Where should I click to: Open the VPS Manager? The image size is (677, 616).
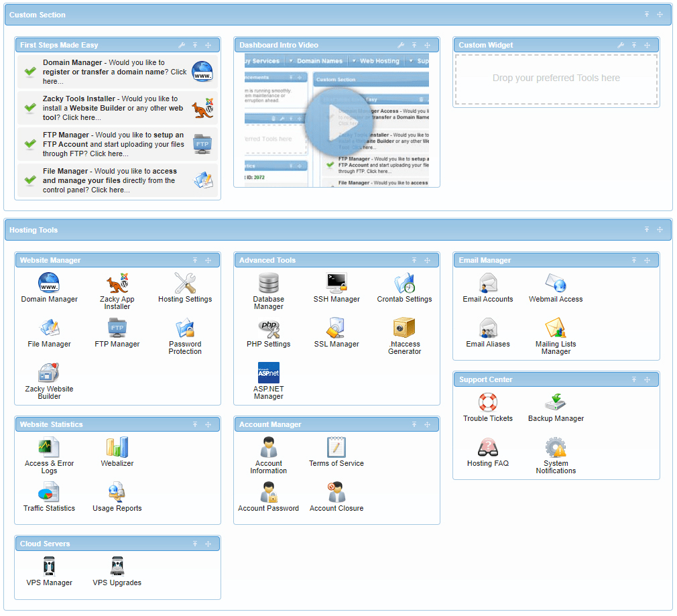tap(49, 565)
